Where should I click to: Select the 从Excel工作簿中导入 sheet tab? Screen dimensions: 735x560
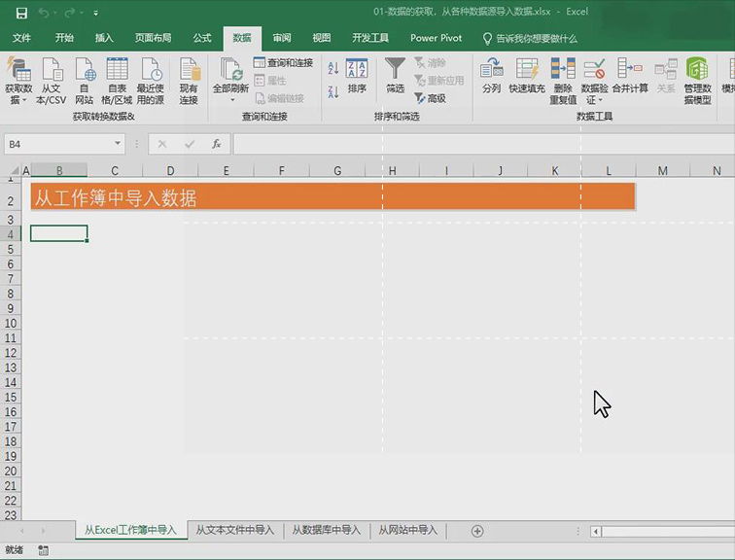point(131,530)
